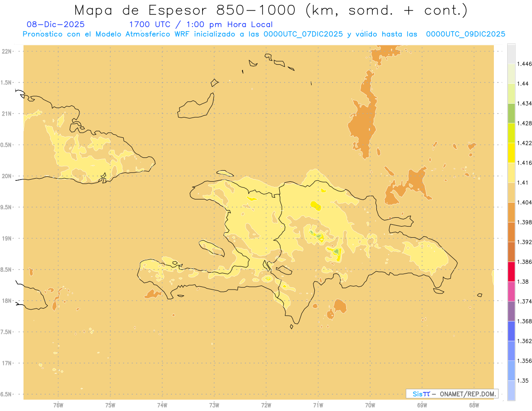
Task: Select the '69W' longitude label
Action: [422, 405]
